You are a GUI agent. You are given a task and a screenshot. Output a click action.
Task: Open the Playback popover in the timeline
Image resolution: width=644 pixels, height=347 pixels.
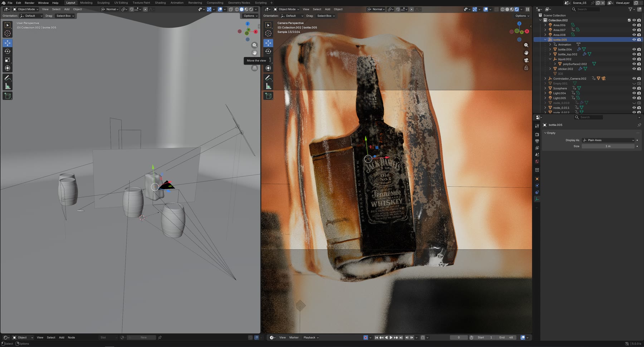tap(311, 337)
